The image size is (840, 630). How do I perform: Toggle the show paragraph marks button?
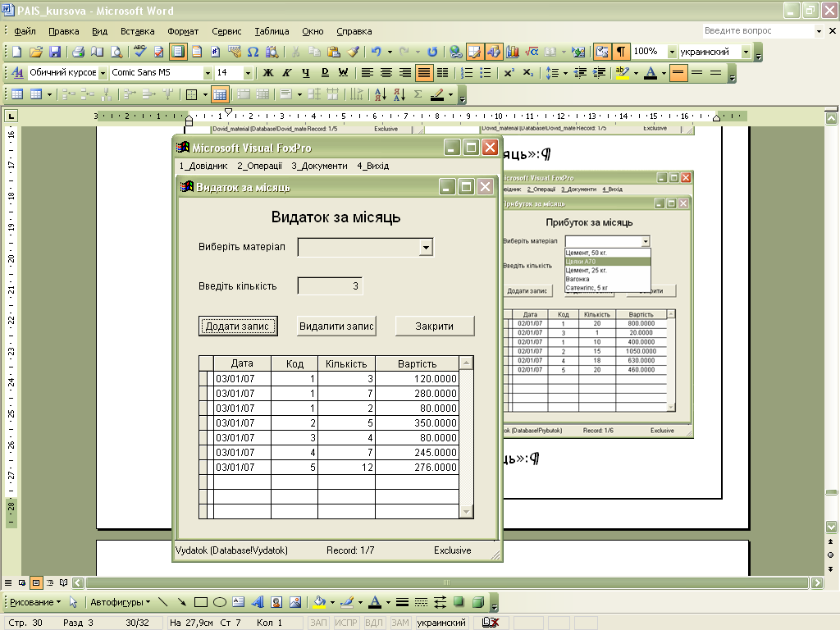[623, 52]
